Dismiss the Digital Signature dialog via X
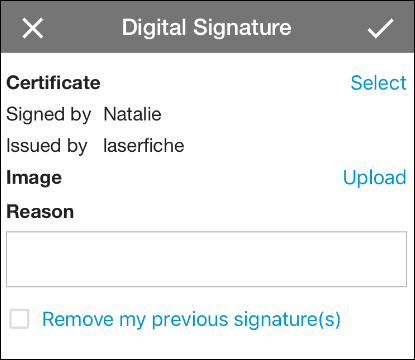This screenshot has width=415, height=360. tap(33, 28)
